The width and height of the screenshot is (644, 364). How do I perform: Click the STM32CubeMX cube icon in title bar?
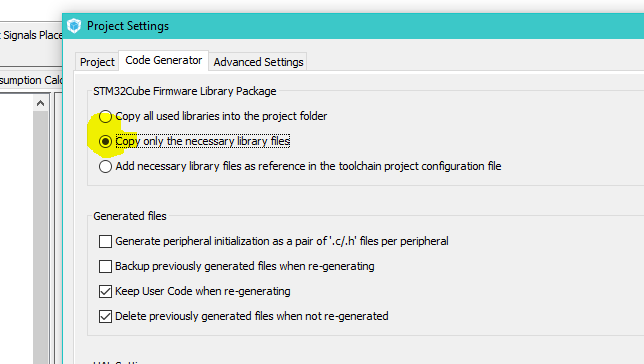coord(74,26)
